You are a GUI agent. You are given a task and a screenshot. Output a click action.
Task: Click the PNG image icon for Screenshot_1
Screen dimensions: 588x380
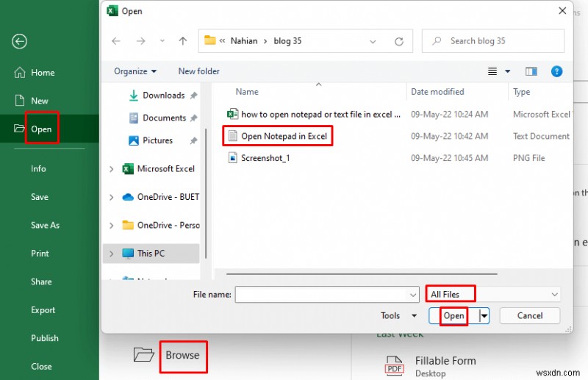click(232, 157)
